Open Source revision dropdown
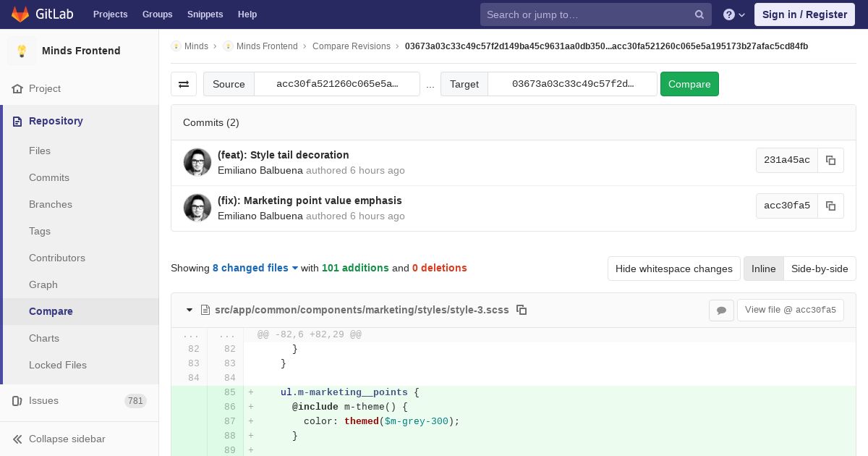This screenshot has height=456, width=868. click(x=337, y=84)
